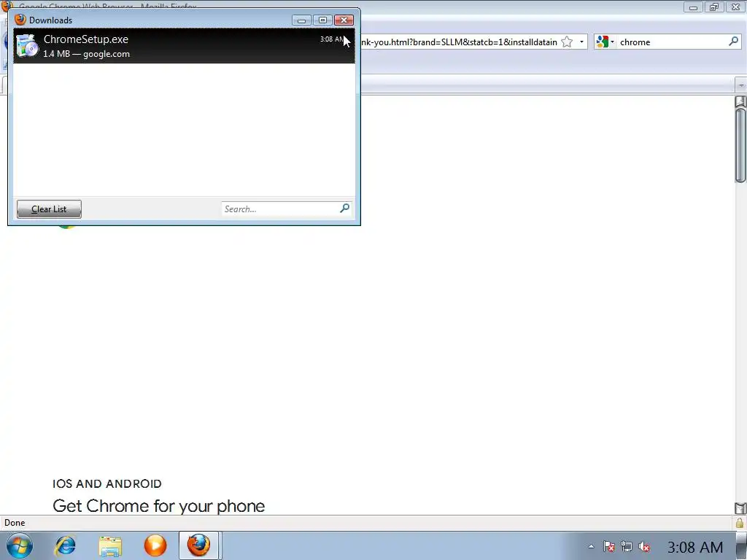
Task: Click the page vertical scrollbar thumb
Action: [x=740, y=145]
